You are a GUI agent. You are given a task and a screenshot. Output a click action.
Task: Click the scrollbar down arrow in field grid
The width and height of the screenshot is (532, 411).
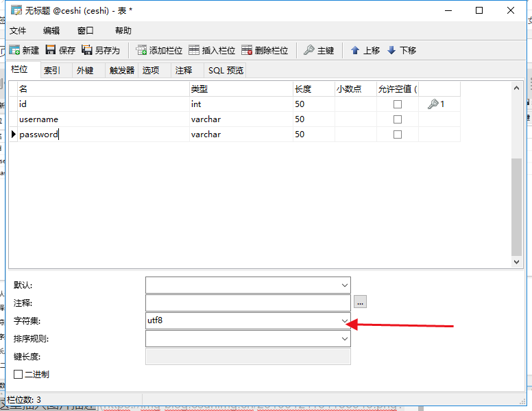pos(516,262)
